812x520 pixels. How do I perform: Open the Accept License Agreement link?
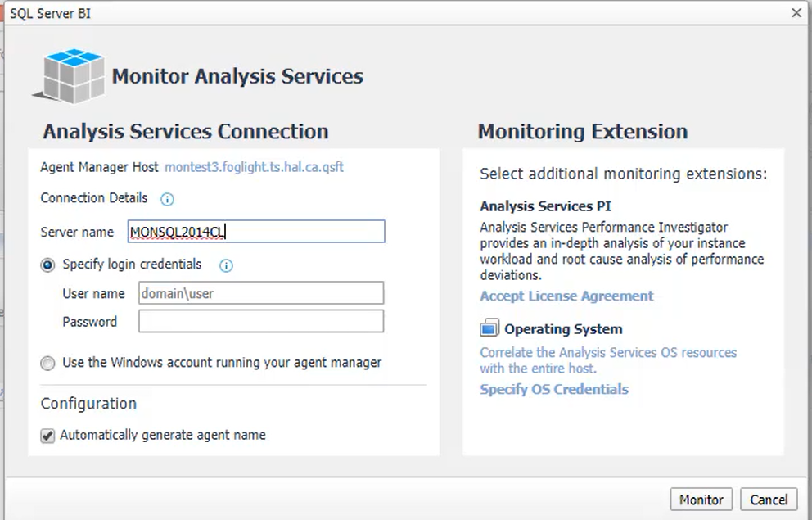[x=566, y=296]
